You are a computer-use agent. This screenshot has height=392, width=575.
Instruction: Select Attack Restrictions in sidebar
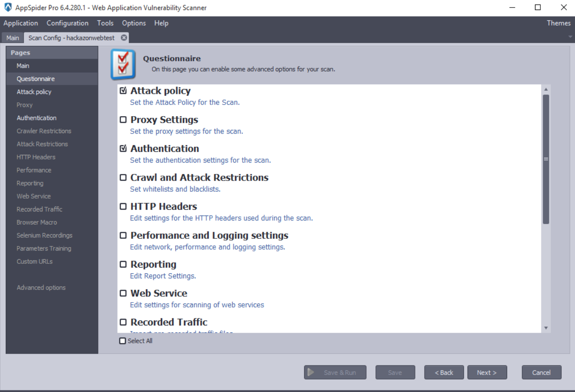tap(52, 144)
